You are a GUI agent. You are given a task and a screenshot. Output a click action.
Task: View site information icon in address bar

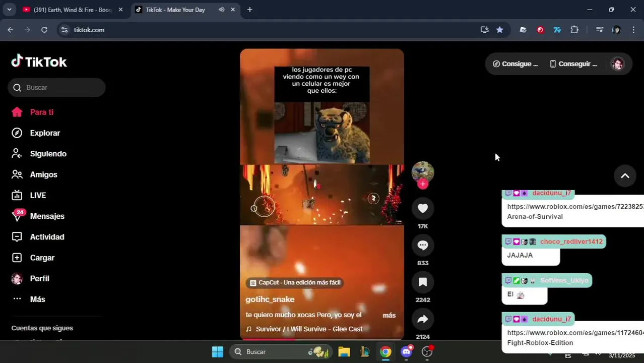(64, 30)
